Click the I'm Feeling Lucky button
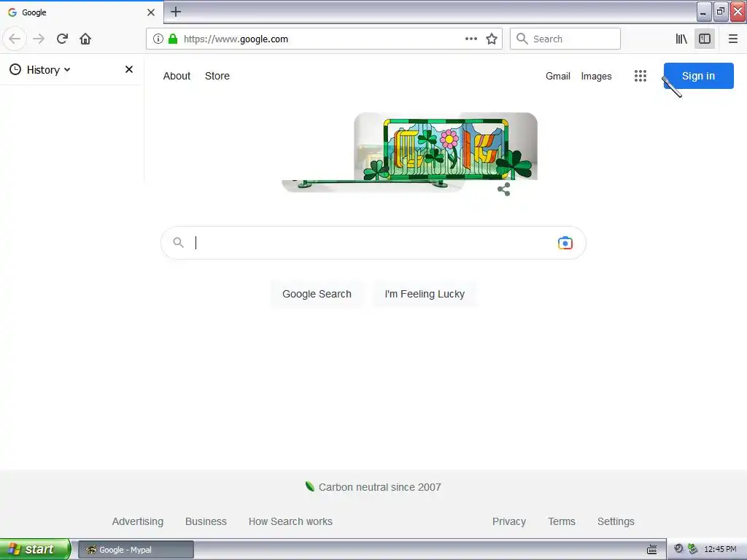This screenshot has width=747, height=560. click(x=425, y=294)
